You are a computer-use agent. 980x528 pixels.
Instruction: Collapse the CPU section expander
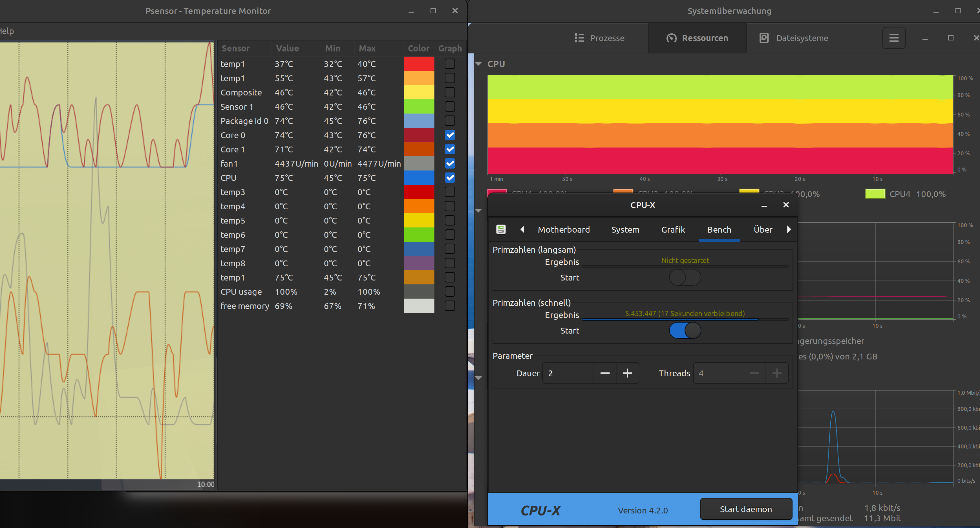tap(479, 64)
